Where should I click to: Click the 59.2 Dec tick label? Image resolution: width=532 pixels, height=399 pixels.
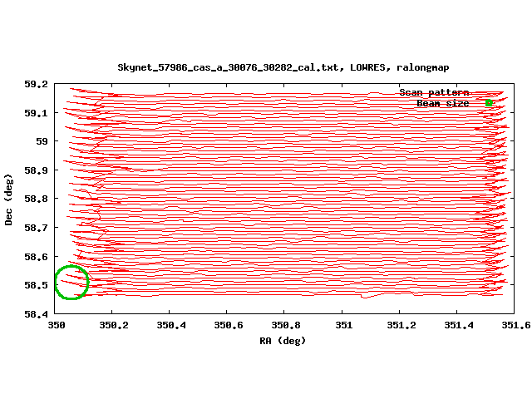coord(36,84)
